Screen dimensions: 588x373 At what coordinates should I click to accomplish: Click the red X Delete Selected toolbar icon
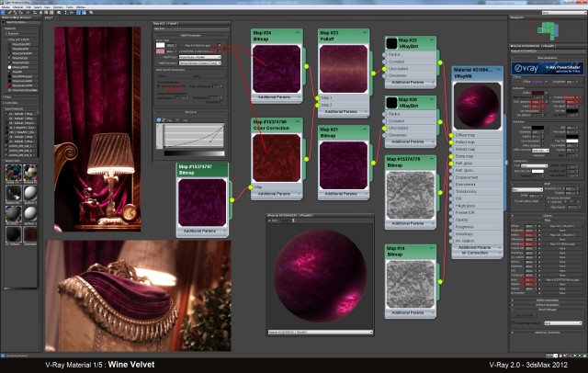pyautogui.click(x=28, y=12)
